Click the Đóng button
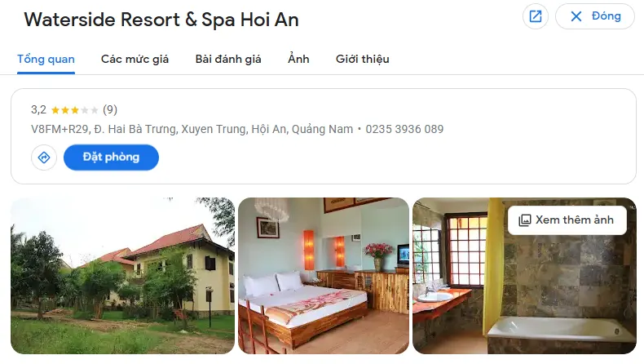Screen dimensions: 644x364 pyautogui.click(x=595, y=16)
